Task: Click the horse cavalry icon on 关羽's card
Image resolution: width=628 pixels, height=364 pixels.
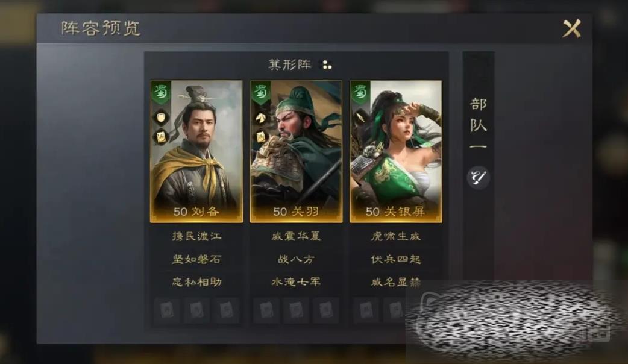Action: tap(261, 118)
